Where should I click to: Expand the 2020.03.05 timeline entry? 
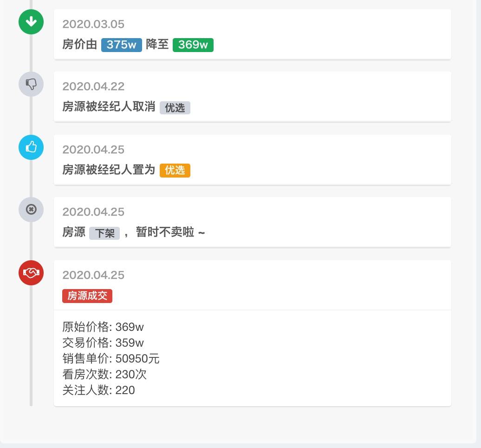coord(252,33)
